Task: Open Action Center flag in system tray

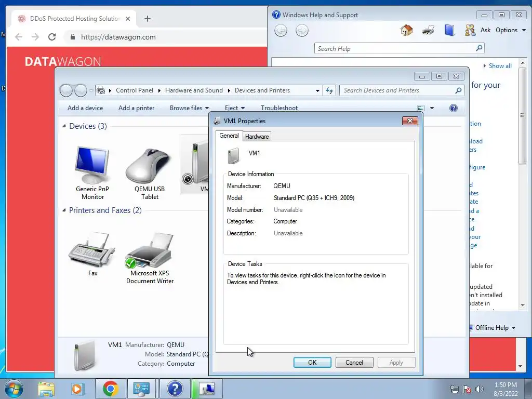Action: click(x=467, y=389)
